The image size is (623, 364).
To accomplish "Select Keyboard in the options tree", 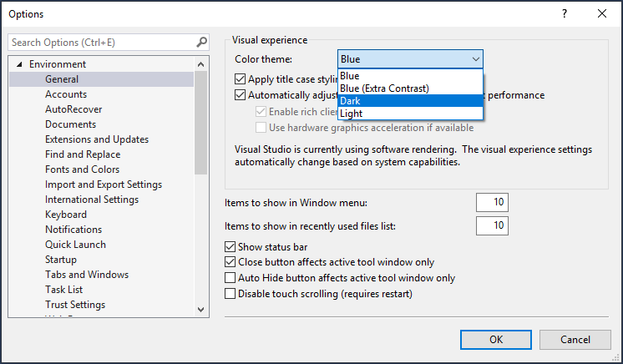I will (66, 215).
